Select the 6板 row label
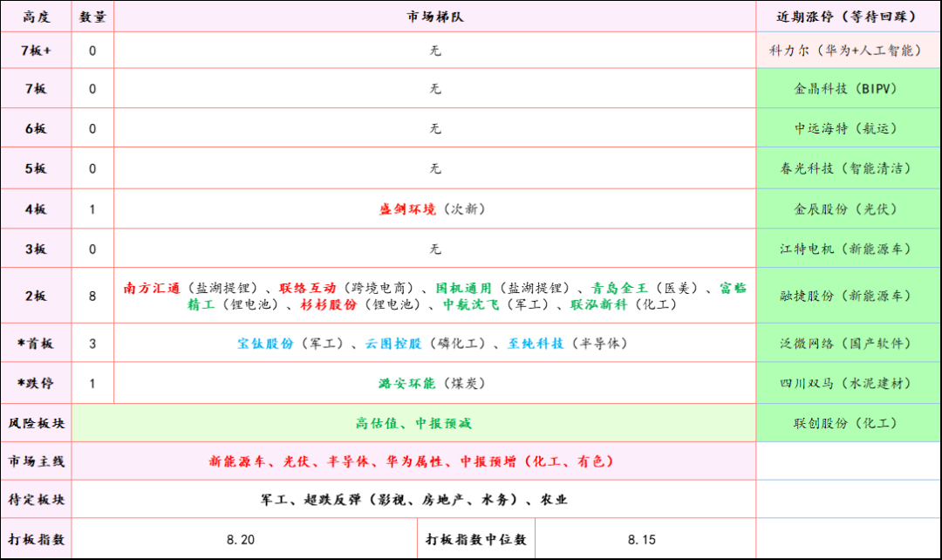 (x=36, y=128)
